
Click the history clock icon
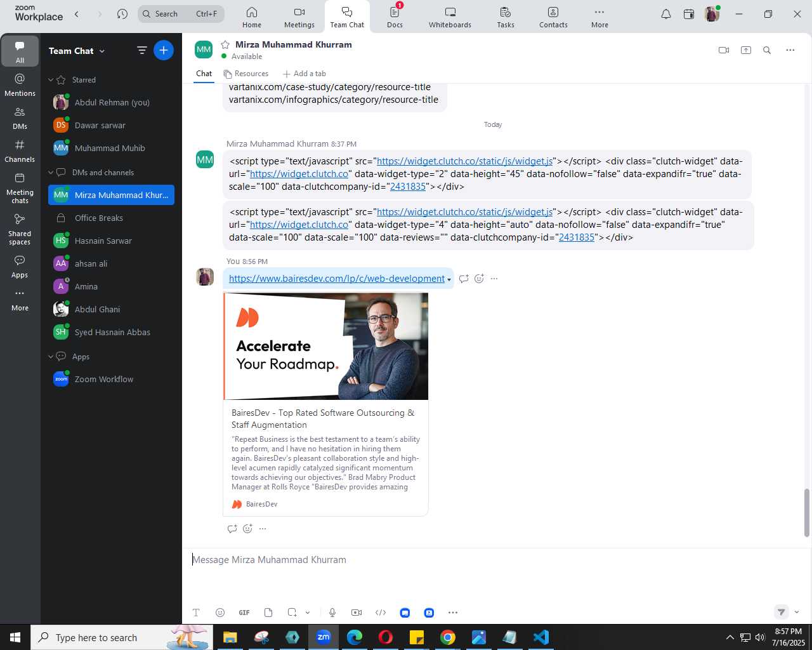click(x=122, y=13)
